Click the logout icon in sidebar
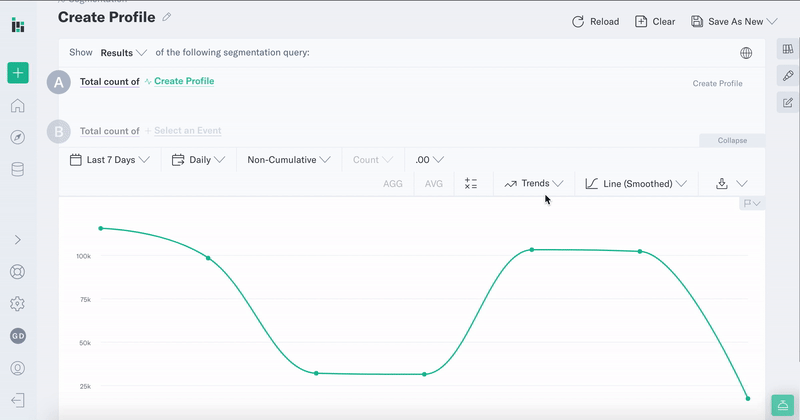This screenshot has height=420, width=800. tap(18, 400)
